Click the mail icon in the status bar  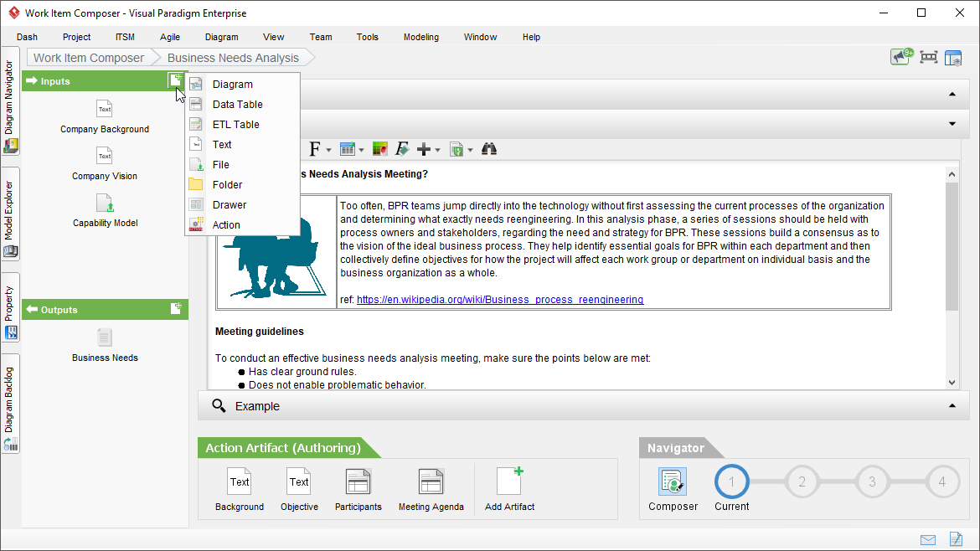928,540
